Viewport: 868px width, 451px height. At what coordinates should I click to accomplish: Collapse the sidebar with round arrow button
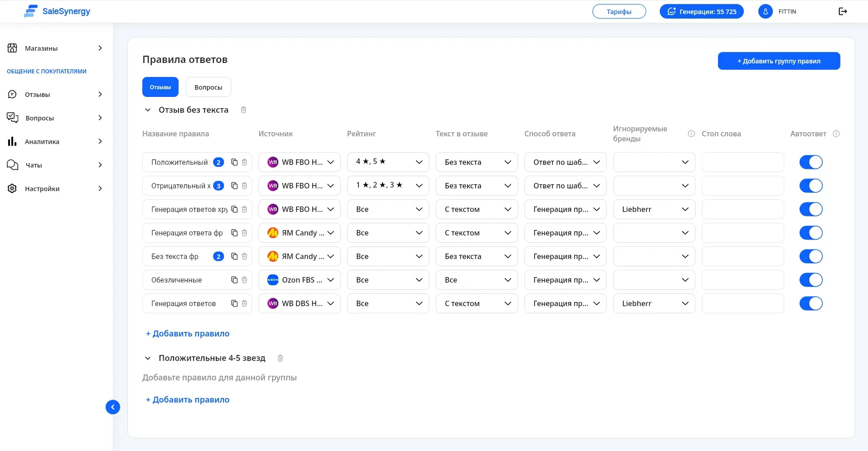pyautogui.click(x=113, y=407)
